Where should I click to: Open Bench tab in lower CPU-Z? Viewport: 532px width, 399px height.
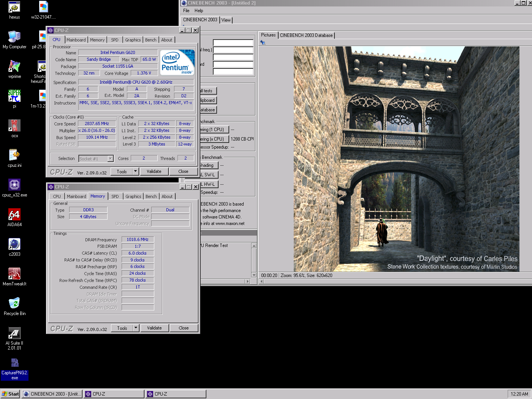(151, 196)
